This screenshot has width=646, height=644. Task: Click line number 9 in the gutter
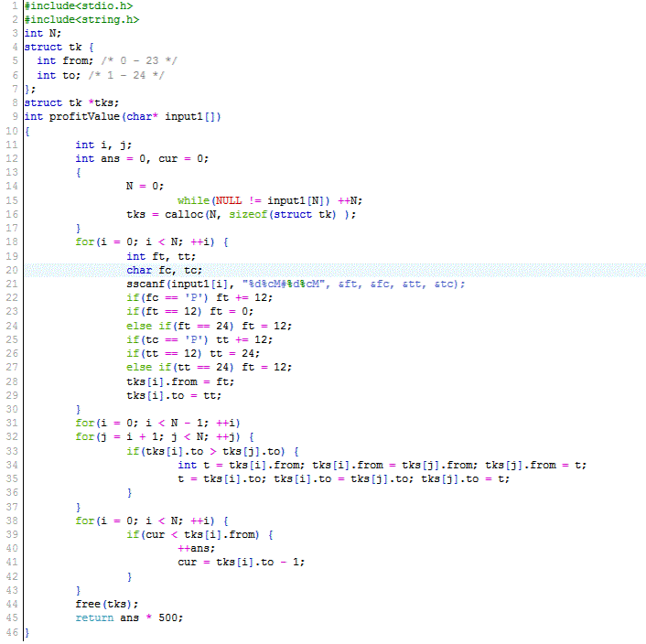tap(15, 116)
